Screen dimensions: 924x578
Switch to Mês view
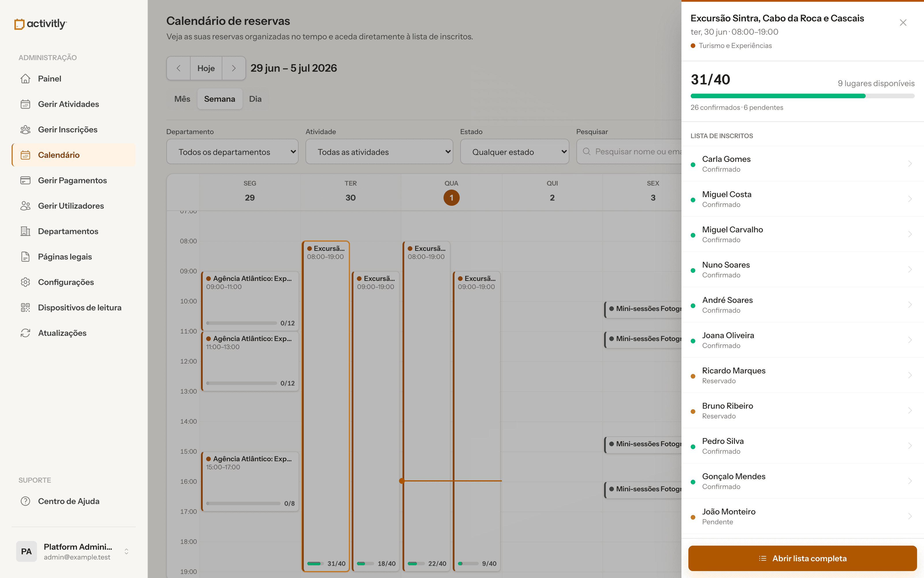[182, 99]
